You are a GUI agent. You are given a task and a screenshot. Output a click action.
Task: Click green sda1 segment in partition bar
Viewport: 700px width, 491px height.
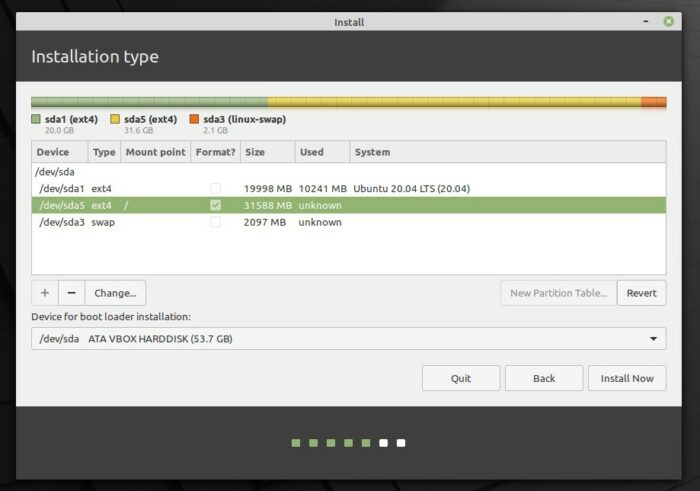click(150, 102)
